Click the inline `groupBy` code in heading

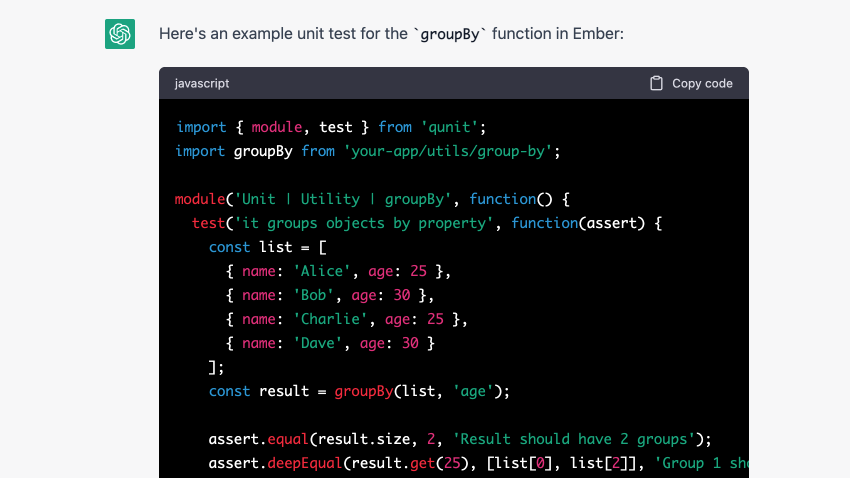tap(450, 35)
